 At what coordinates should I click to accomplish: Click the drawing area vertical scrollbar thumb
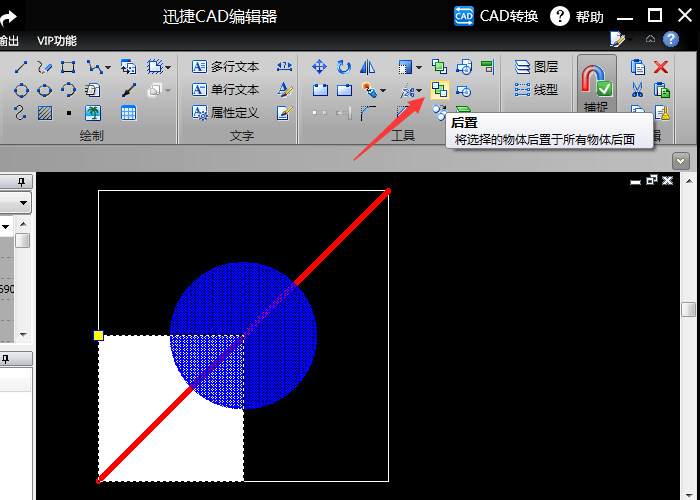coord(689,309)
